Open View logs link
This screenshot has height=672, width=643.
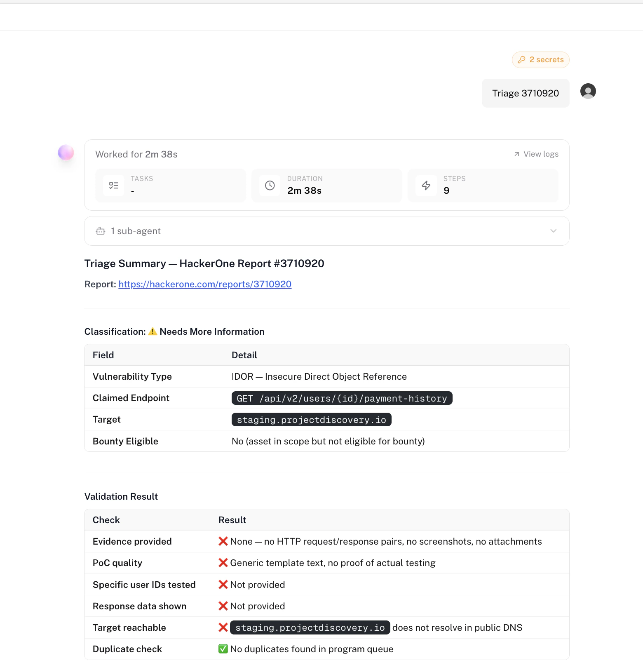[x=536, y=154]
